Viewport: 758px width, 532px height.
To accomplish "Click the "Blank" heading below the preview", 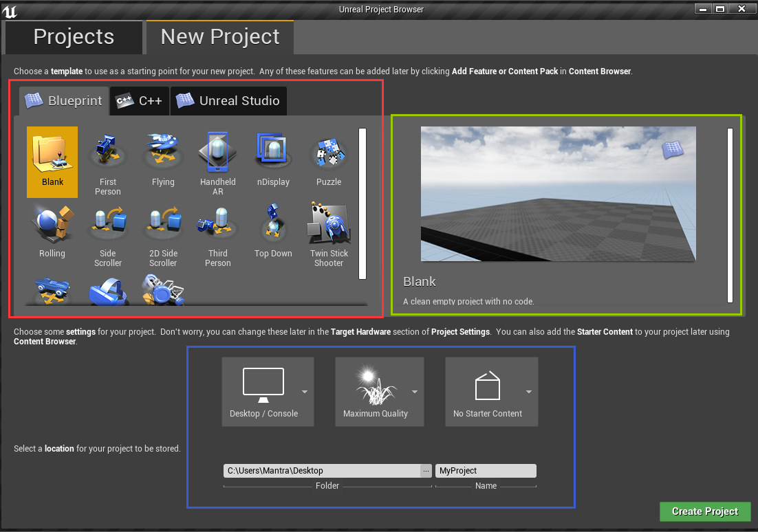I will tap(420, 282).
